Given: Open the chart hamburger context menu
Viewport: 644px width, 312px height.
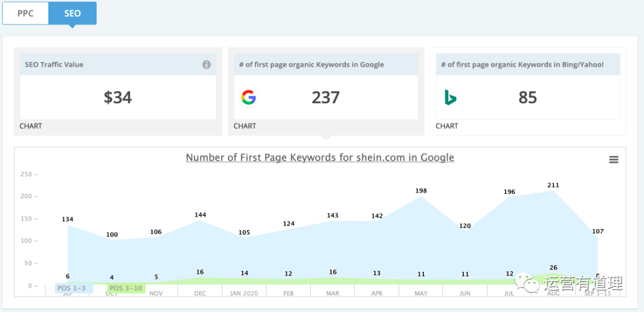Looking at the screenshot, I should (614, 159).
